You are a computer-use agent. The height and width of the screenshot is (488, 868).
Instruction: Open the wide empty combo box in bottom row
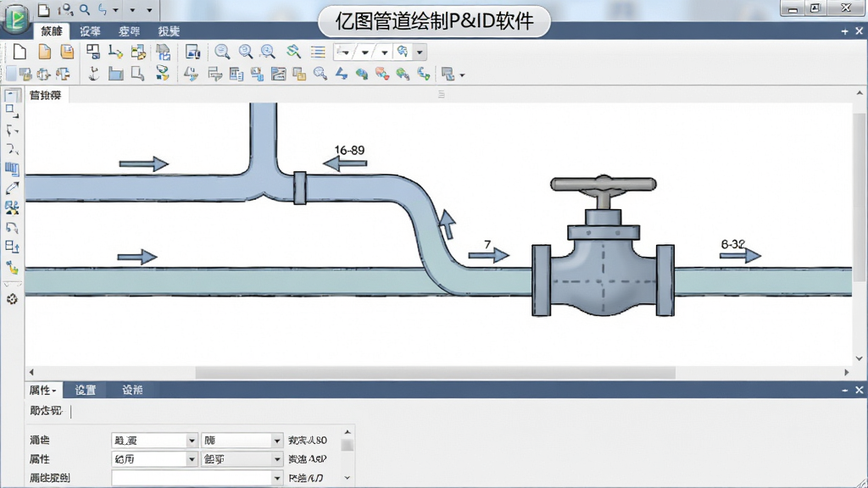197,478
